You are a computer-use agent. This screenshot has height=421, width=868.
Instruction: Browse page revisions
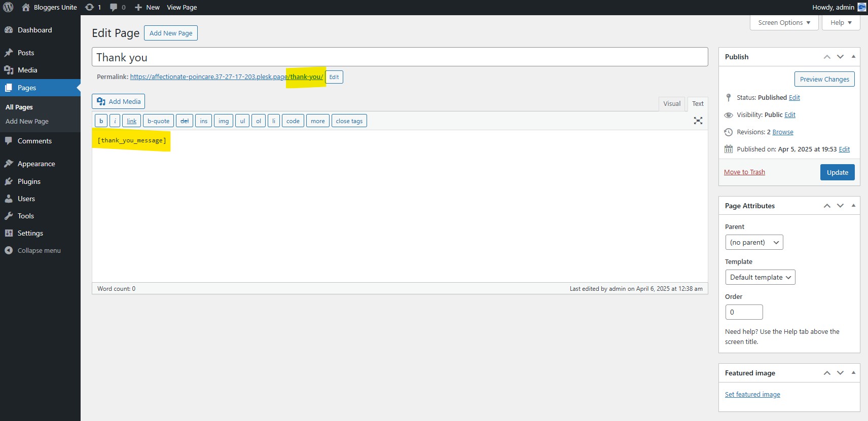pos(783,132)
